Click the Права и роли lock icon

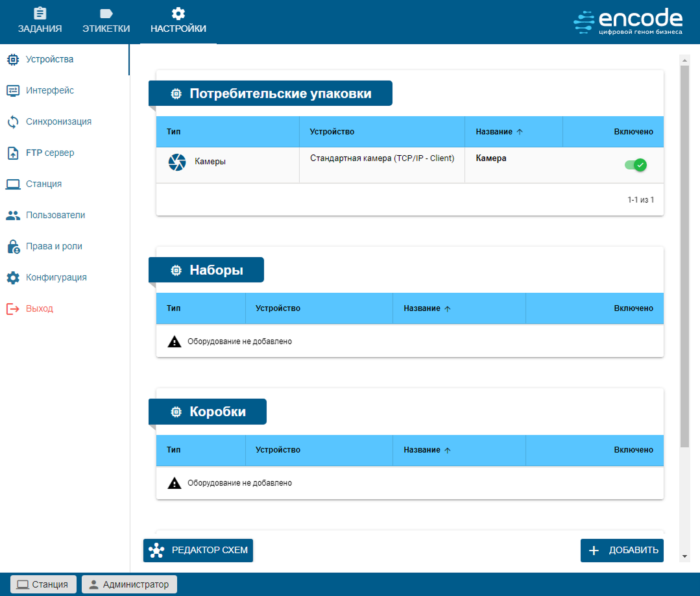tap(13, 247)
